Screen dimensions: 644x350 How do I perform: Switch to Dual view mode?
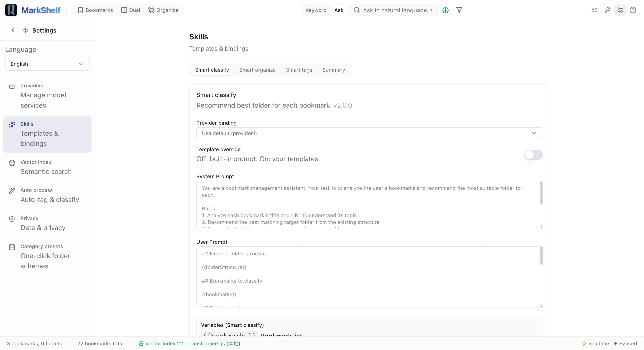[x=130, y=10]
